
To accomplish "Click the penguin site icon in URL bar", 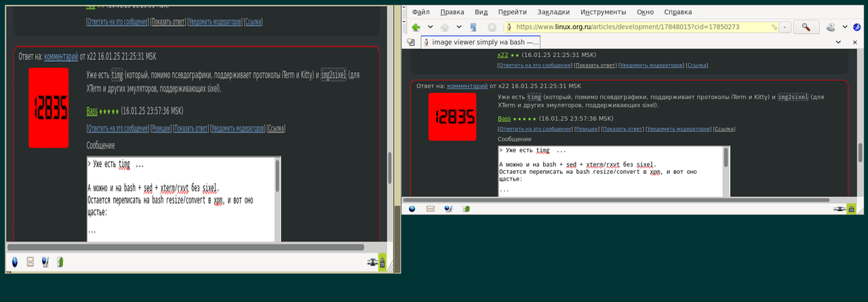I will [509, 27].
